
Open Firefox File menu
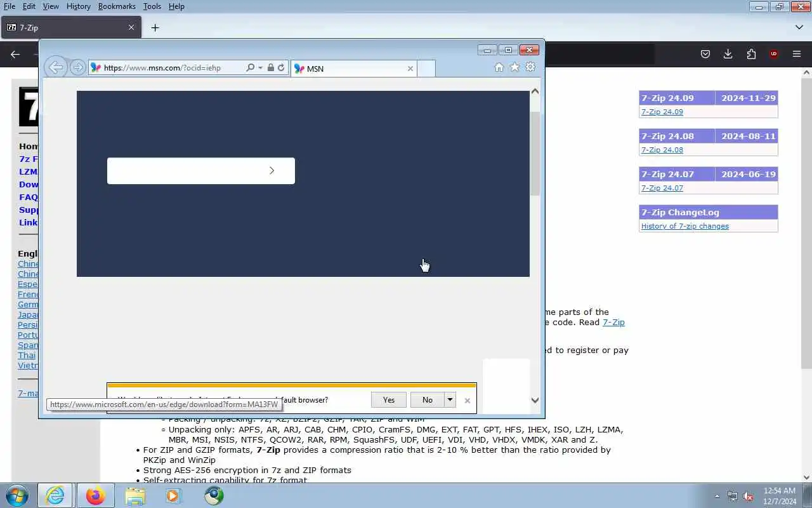point(10,6)
